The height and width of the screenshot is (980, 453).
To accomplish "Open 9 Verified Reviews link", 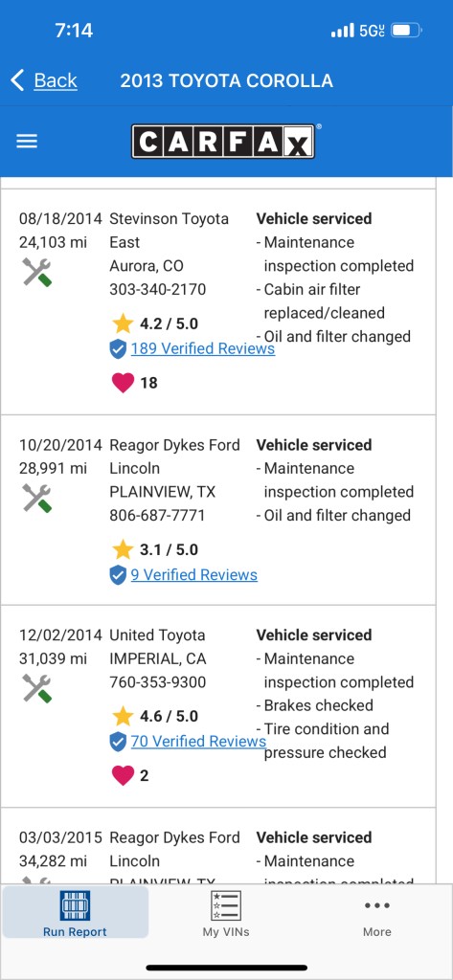I will [194, 574].
